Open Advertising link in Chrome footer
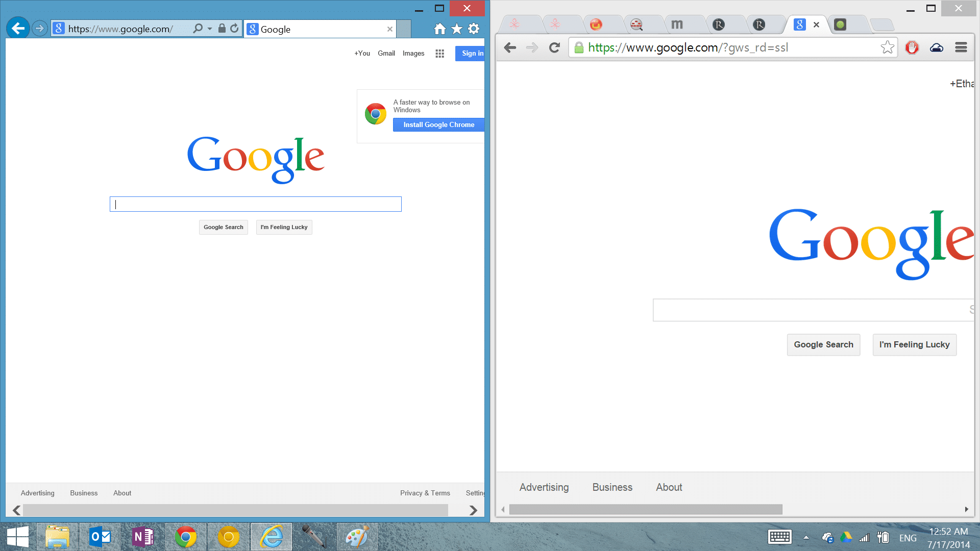 click(544, 487)
